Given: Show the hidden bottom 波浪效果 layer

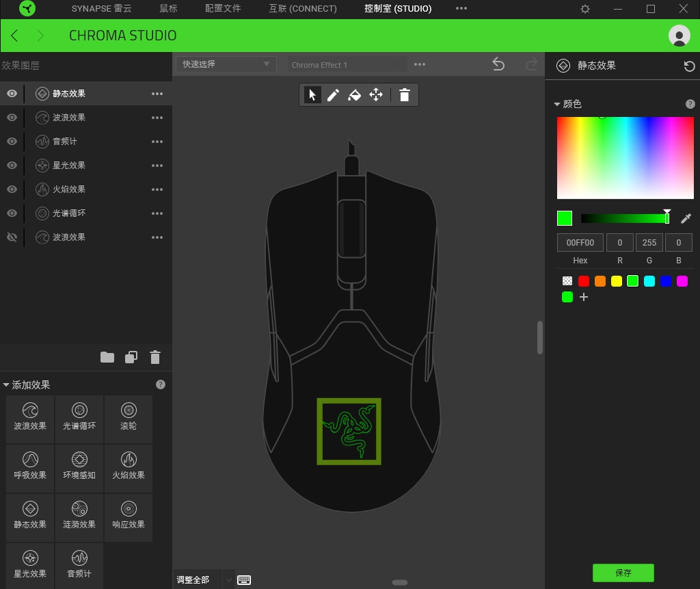Looking at the screenshot, I should 12,237.
